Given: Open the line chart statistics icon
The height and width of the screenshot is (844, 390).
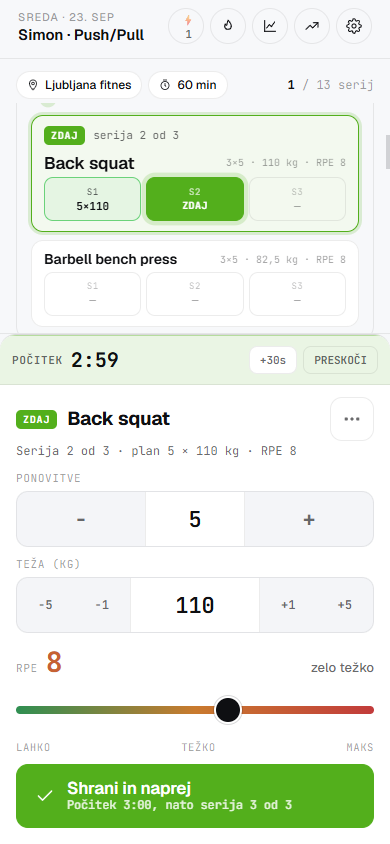Looking at the screenshot, I should (x=270, y=26).
